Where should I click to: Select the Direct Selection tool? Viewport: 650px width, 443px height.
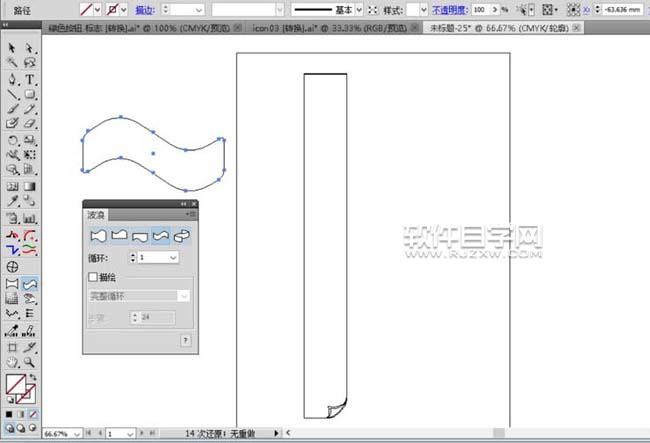tap(29, 48)
